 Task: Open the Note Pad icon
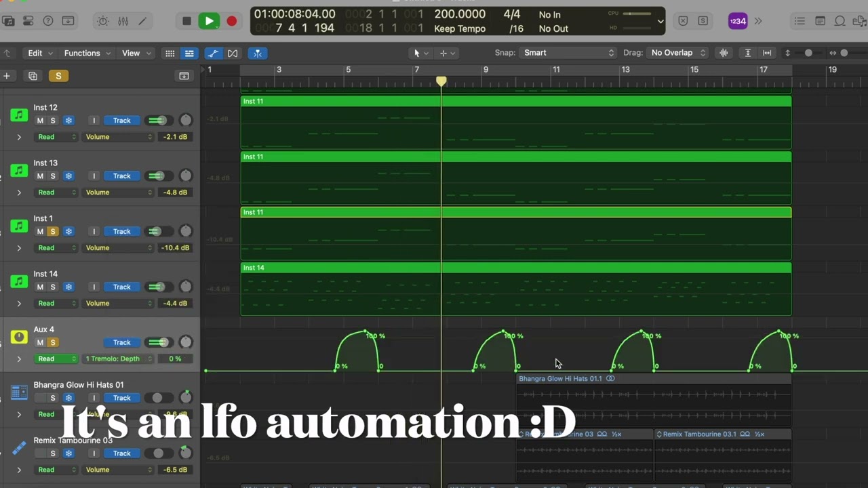pos(821,21)
